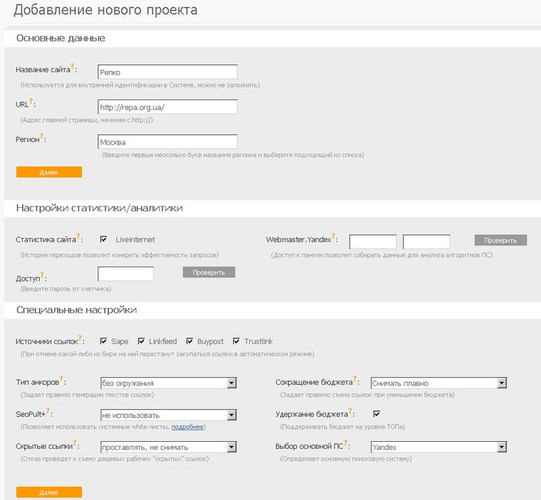Click the help icon next to Регион
This screenshot has height=500, width=541.
pyautogui.click(x=41, y=136)
